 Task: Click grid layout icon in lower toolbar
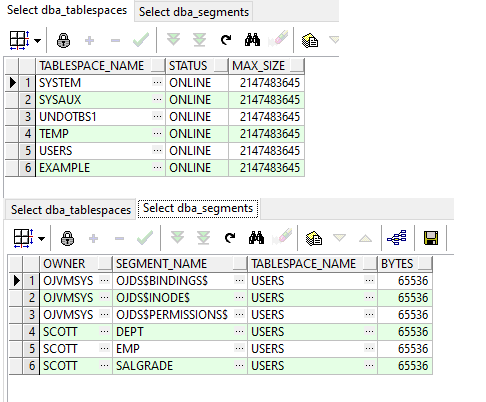tap(23, 238)
